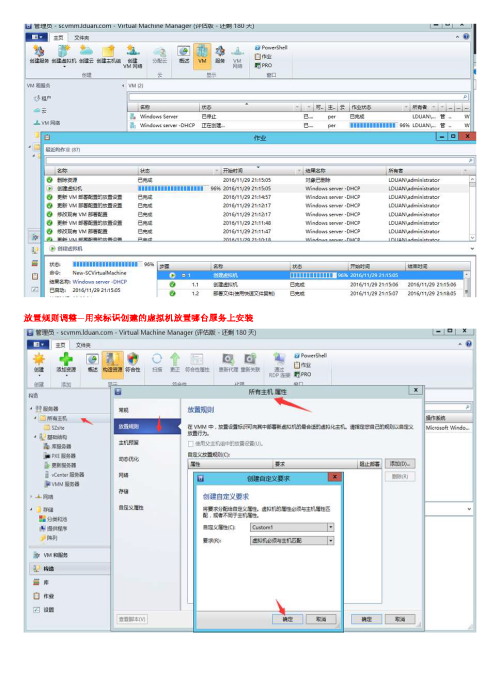Collapse 所有主机 tree node
The height and width of the screenshot is (677, 500).
click(36, 418)
